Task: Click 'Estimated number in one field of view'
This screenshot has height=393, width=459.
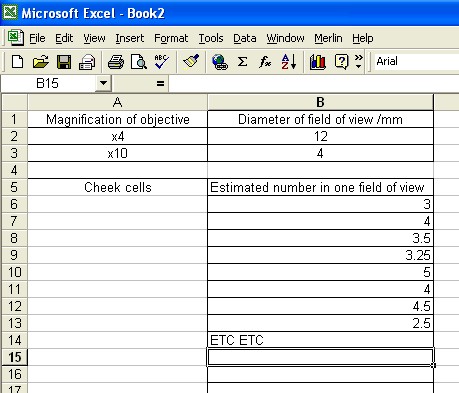Action: [320, 187]
